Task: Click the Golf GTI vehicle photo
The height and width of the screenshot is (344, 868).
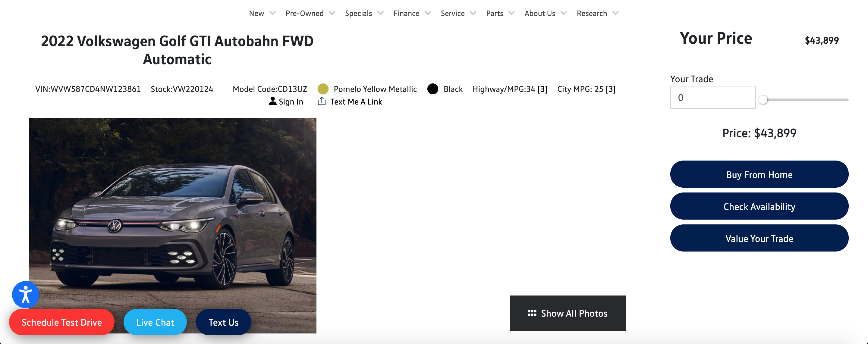Action: click(x=172, y=209)
